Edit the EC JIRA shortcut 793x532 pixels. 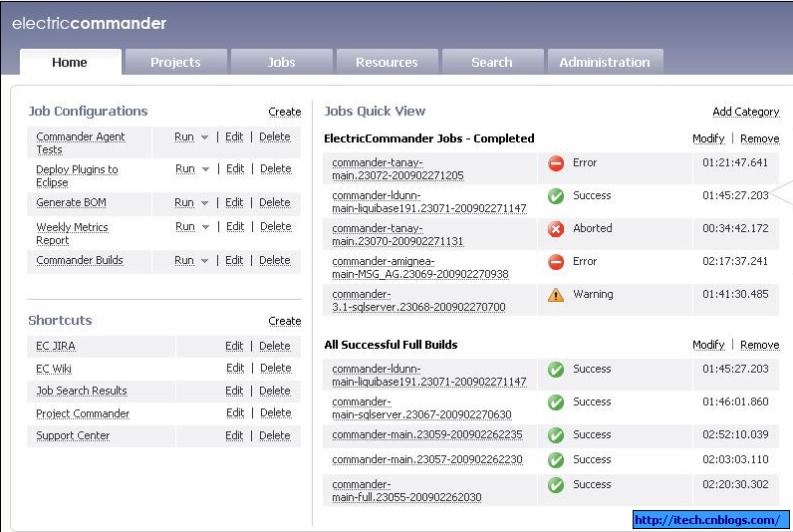234,347
